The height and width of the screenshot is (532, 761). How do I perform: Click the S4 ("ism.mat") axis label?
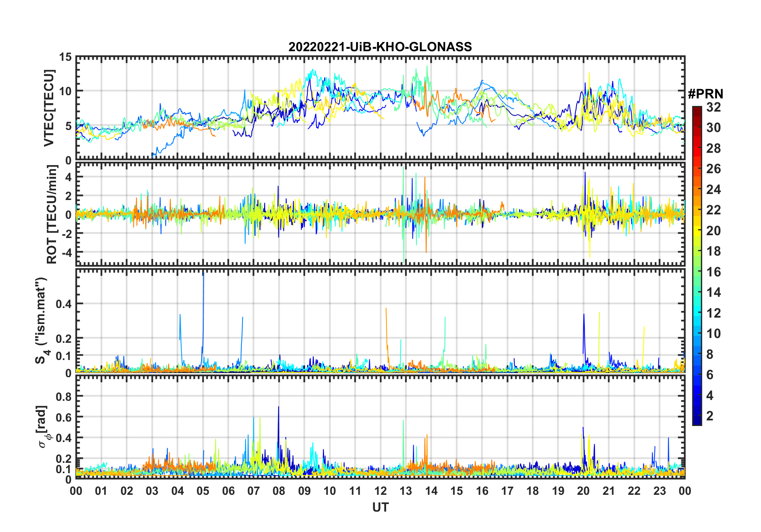(x=42, y=321)
